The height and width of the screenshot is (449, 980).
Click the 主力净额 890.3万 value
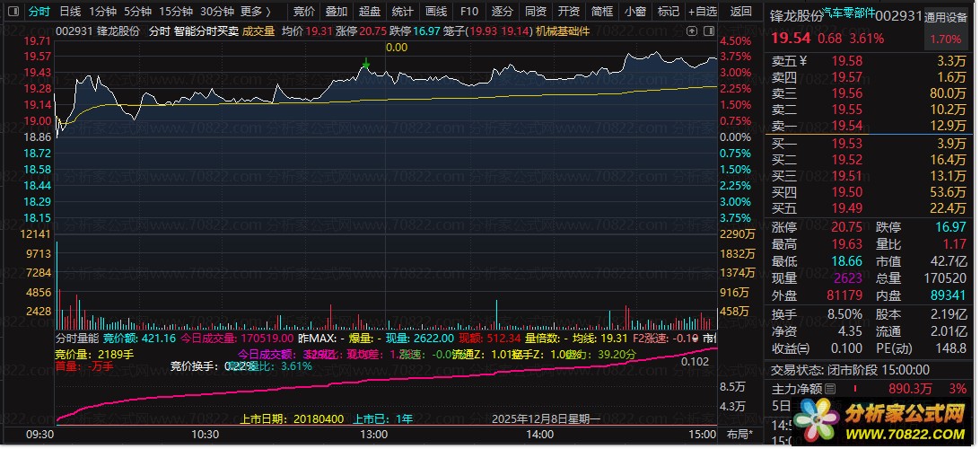click(x=909, y=389)
